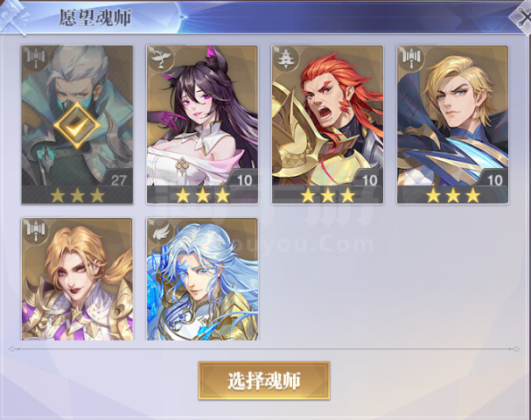Click three-star rating under short blond hero
Viewport: 531px width, 420px height.
(x=453, y=195)
